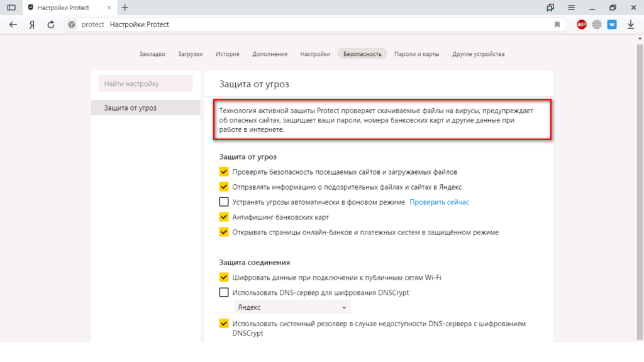
Task: Open Пароли и карты tab
Action: pos(416,54)
